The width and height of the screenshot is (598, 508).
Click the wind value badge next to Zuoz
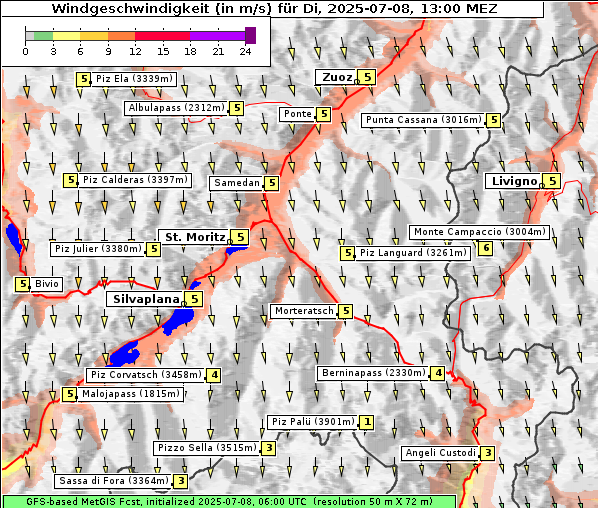(x=368, y=77)
